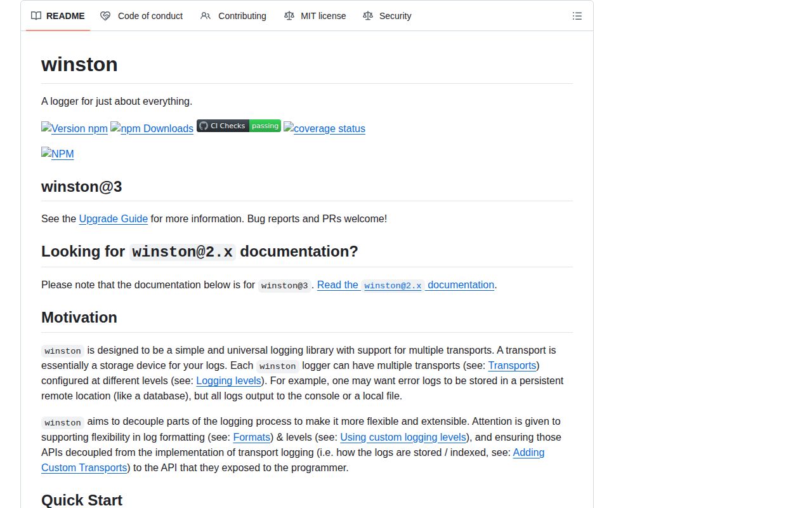Follow the Logging levels link
Screen dimensions: 812x508
tap(228, 380)
